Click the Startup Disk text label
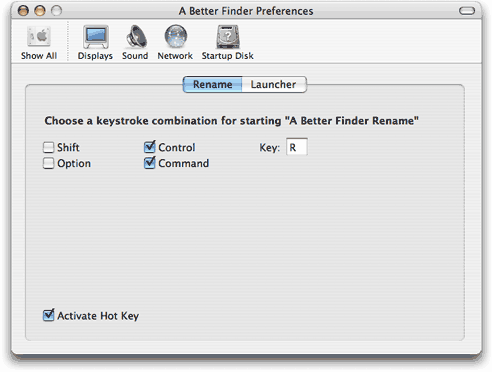The height and width of the screenshot is (372, 492). (x=228, y=56)
